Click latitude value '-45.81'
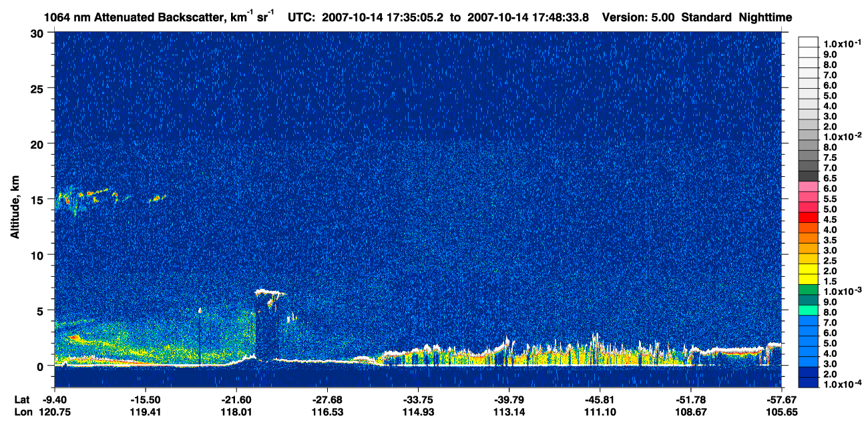The image size is (868, 445). click(x=600, y=400)
